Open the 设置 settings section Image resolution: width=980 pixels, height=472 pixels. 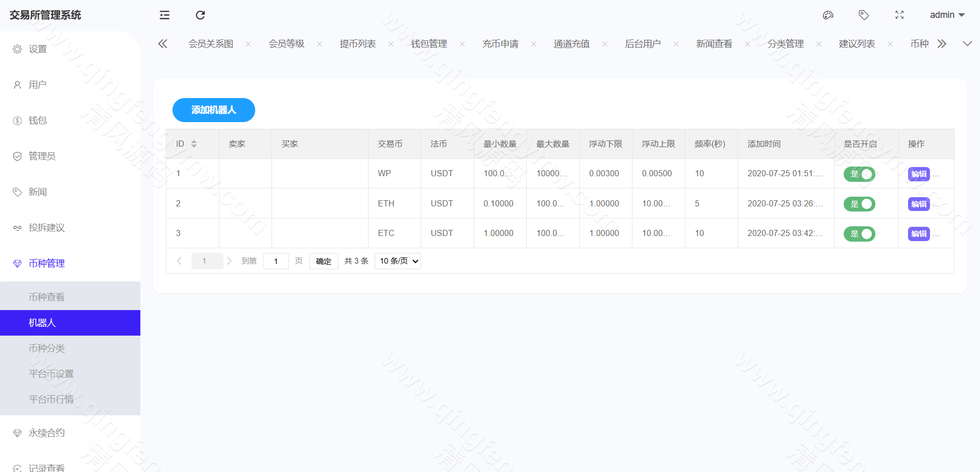point(38,49)
